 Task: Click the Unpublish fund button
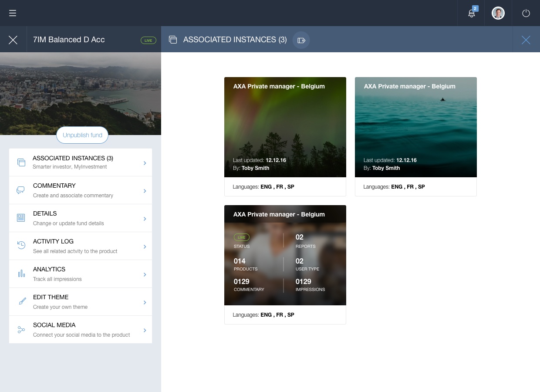pyautogui.click(x=82, y=135)
